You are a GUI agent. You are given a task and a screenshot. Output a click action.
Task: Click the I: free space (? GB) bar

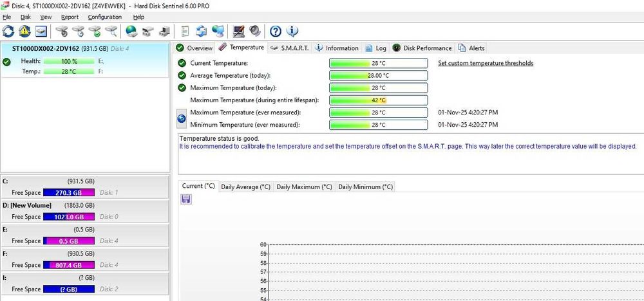tap(69, 289)
